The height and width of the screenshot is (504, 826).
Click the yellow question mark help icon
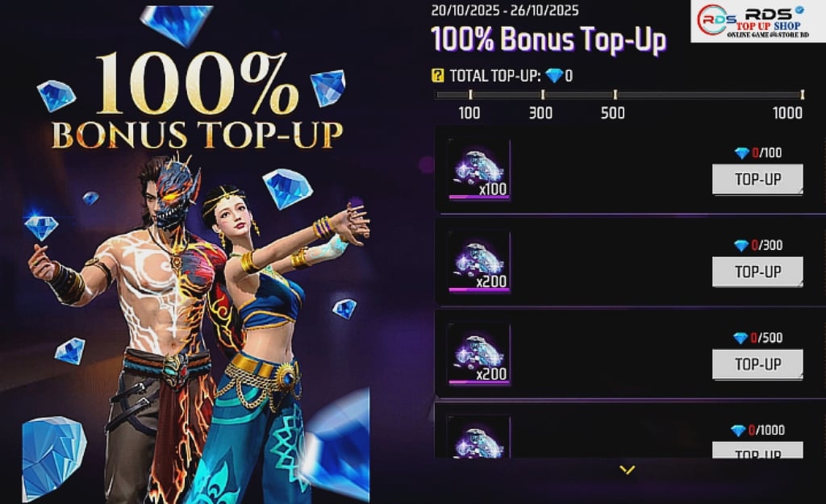click(437, 75)
